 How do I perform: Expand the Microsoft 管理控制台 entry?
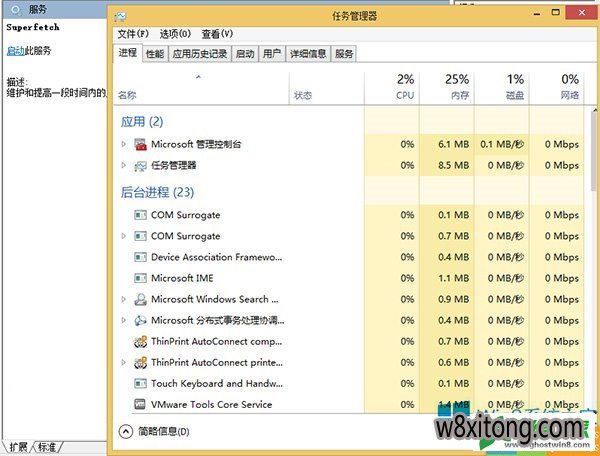click(124, 144)
